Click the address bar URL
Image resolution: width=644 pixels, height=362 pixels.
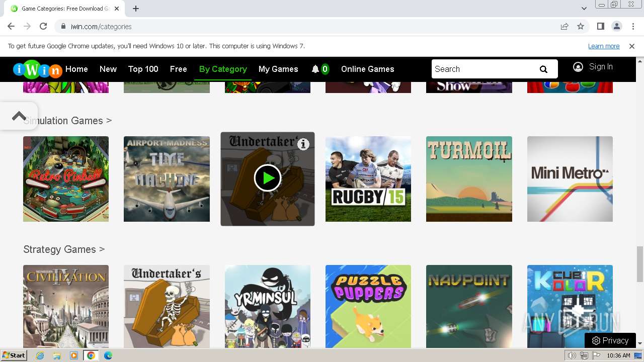point(101,26)
